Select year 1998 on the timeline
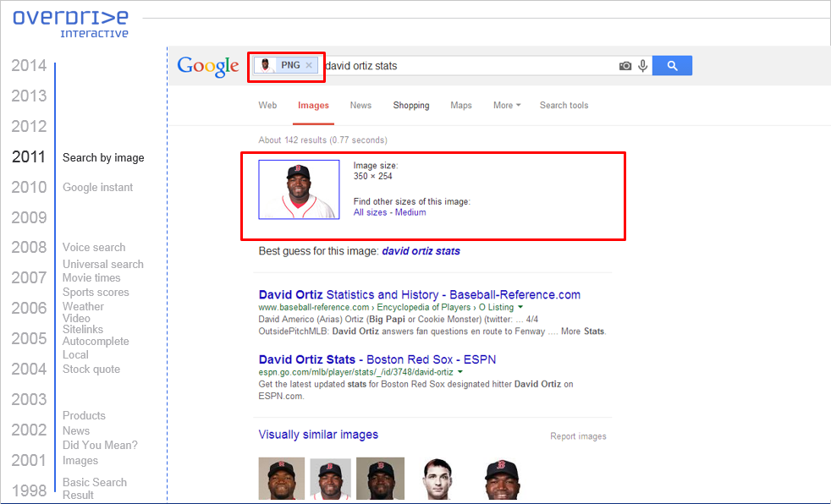Viewport: 831px width, 504px height. pyautogui.click(x=29, y=490)
